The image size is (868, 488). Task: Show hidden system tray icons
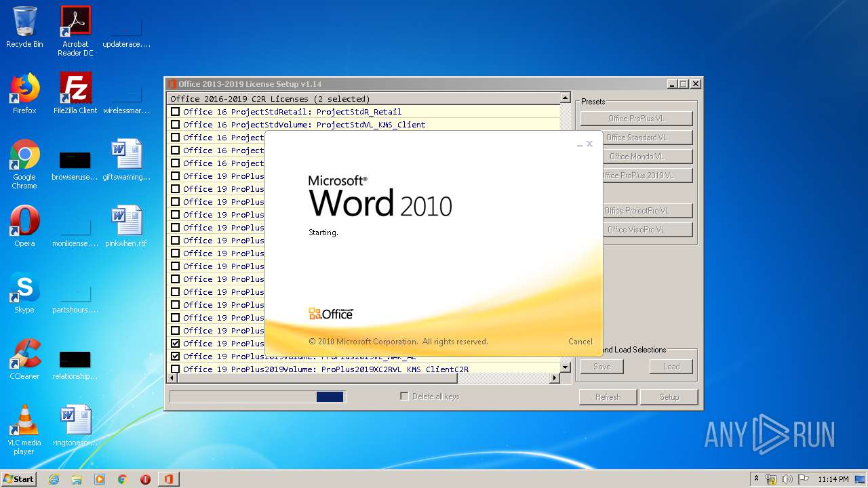click(756, 479)
